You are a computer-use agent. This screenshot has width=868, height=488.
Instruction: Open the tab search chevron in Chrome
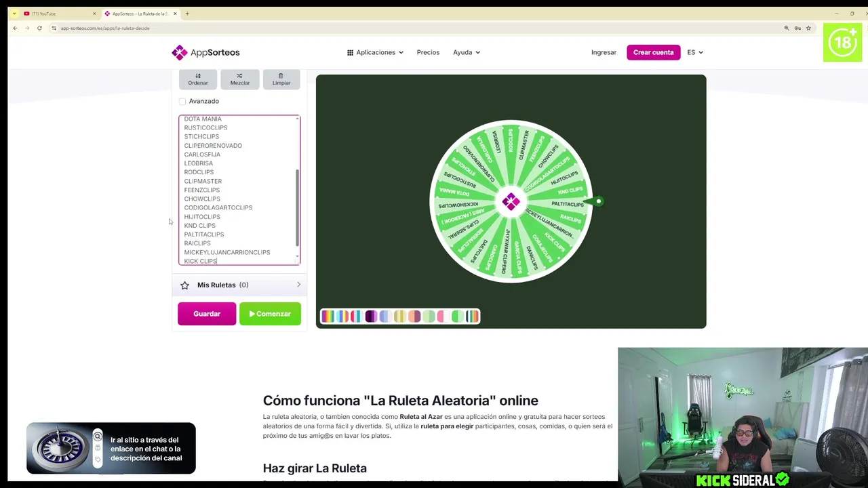[14, 14]
